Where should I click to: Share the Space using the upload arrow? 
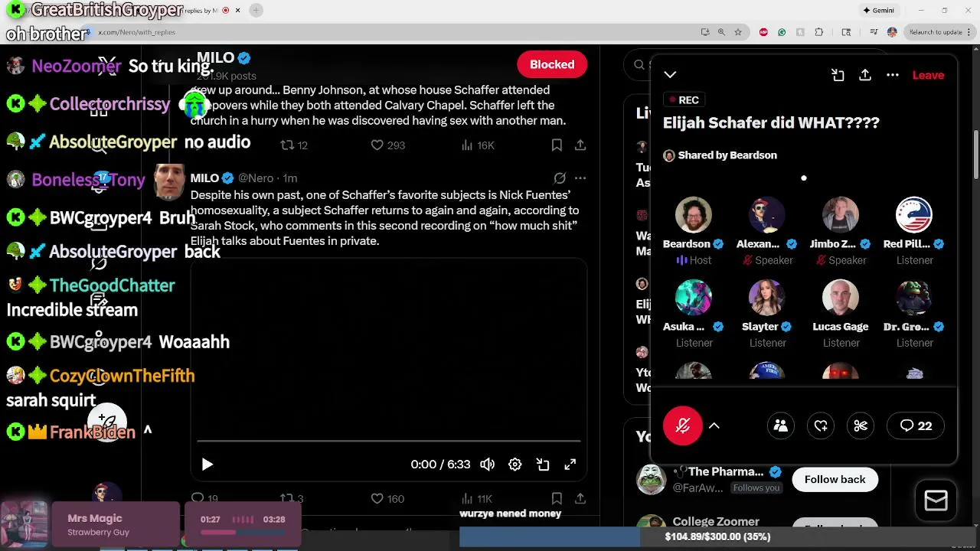pos(865,75)
